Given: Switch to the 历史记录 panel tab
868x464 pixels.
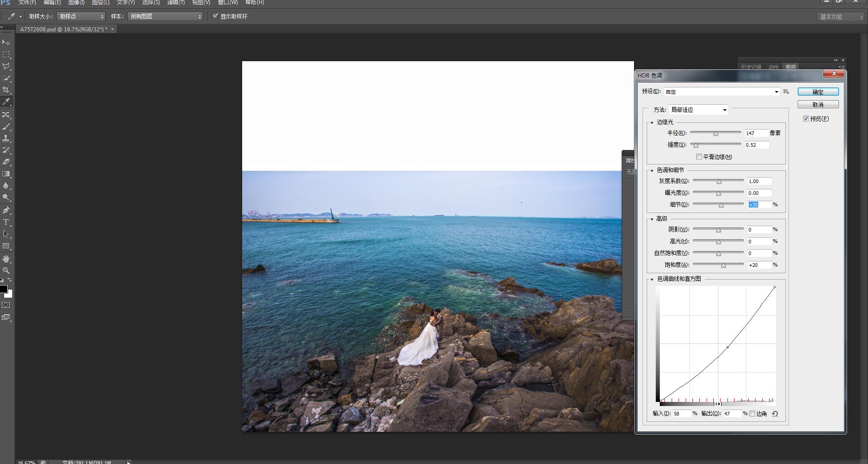Looking at the screenshot, I should pos(751,67).
